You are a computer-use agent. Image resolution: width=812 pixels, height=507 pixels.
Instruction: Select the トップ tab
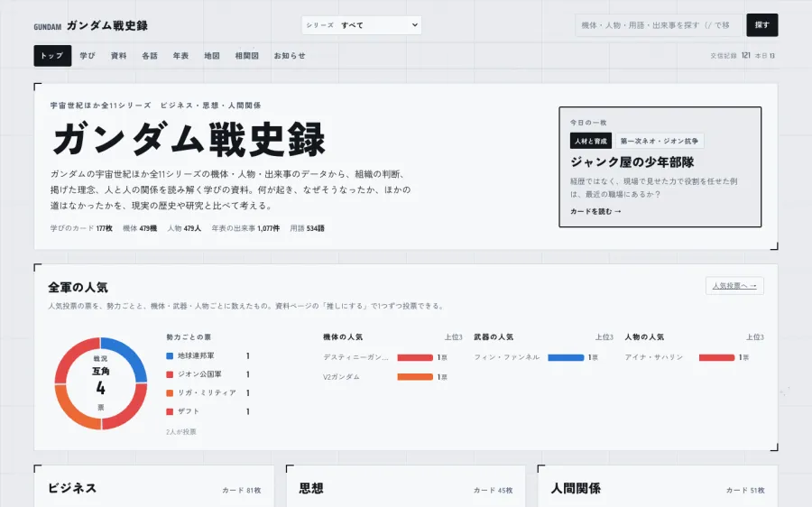(52, 55)
